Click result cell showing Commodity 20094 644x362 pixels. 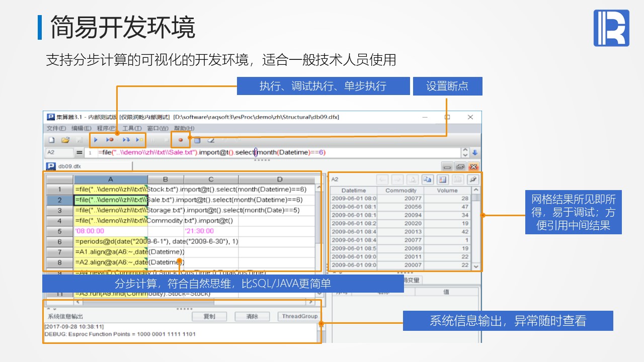(401, 215)
